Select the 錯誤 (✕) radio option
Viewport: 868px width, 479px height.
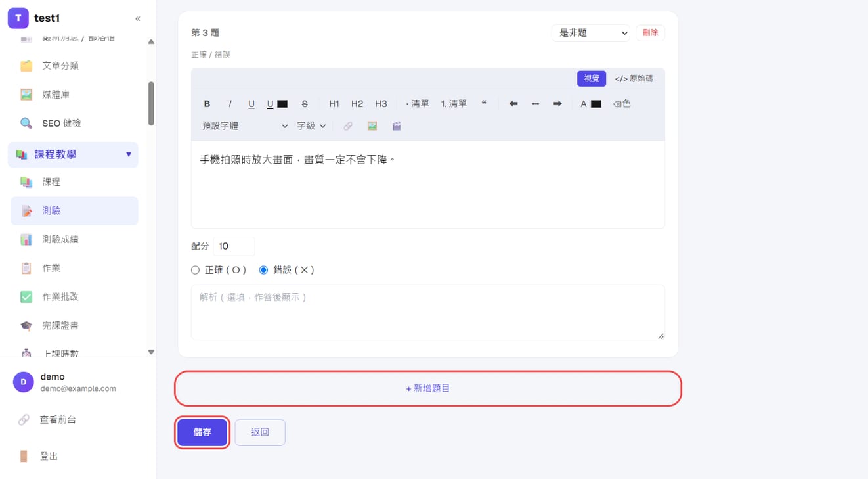coord(263,270)
